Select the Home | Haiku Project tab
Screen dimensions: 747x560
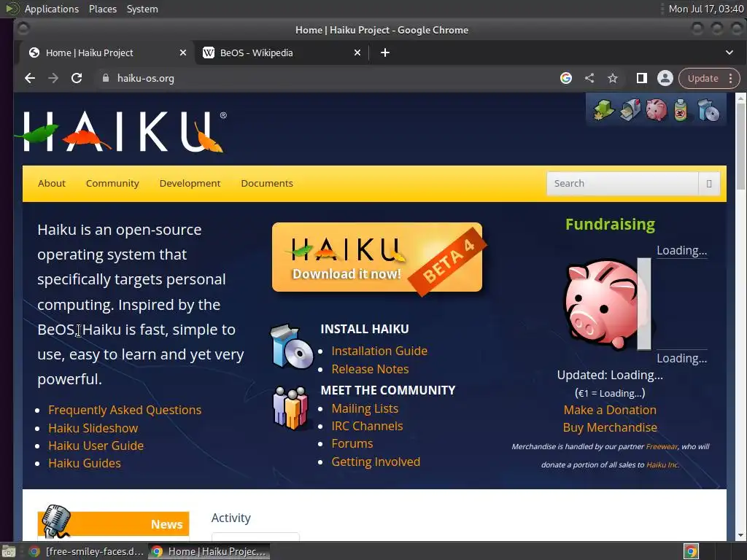105,52
